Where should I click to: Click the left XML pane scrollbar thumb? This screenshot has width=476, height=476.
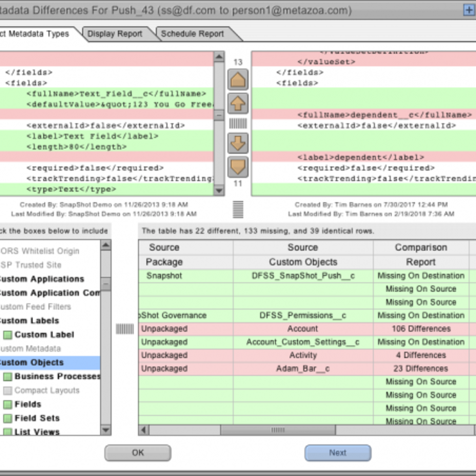219,115
